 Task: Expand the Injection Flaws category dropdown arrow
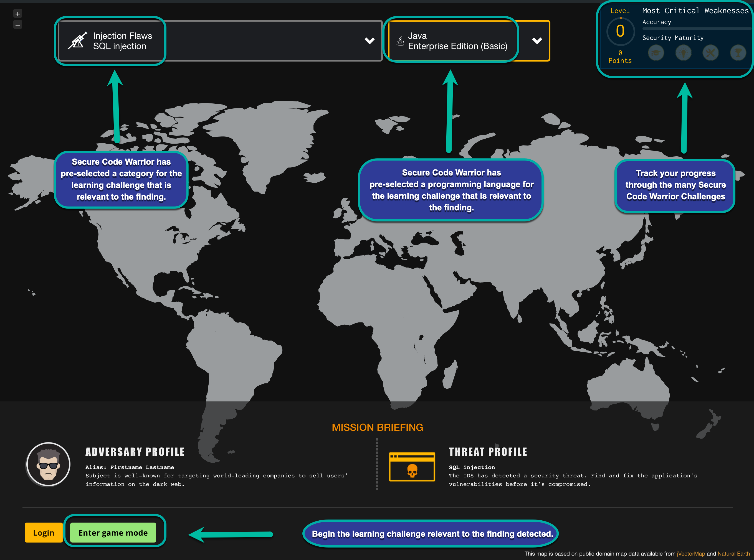(369, 41)
